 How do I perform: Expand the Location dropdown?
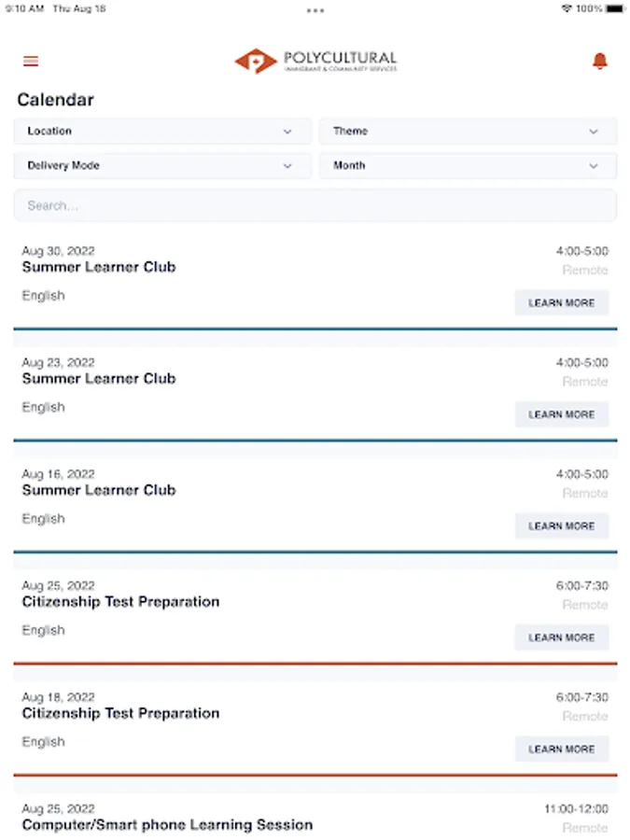coord(162,132)
